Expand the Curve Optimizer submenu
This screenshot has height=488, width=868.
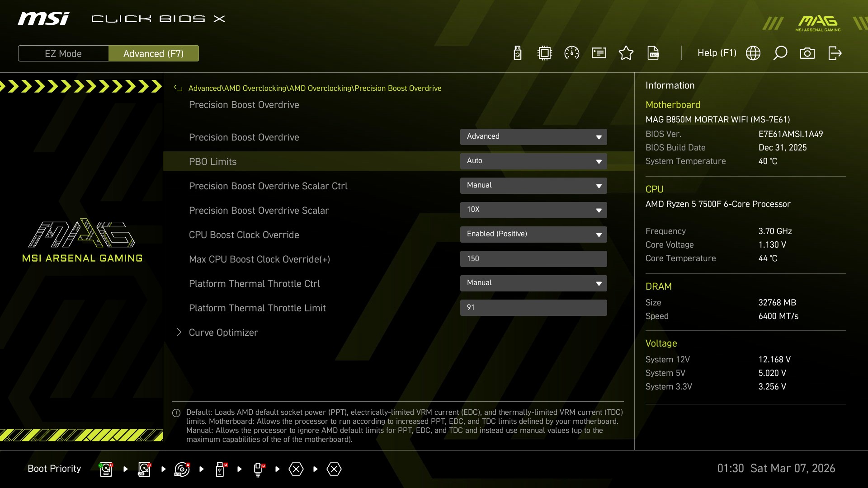click(223, 333)
